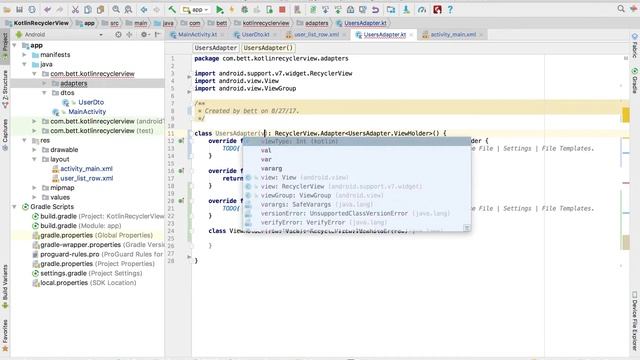The width and height of the screenshot is (640, 360).
Task: Switch to MainActivity.kt tab
Action: point(197,35)
